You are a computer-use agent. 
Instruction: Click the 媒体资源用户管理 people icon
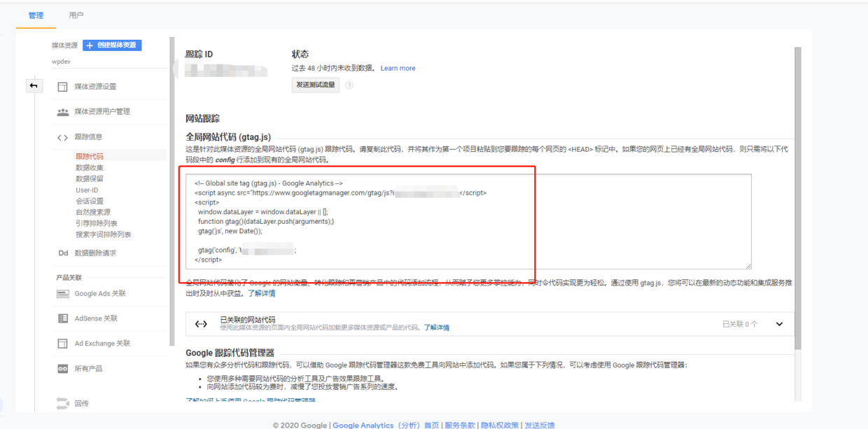pyautogui.click(x=62, y=112)
